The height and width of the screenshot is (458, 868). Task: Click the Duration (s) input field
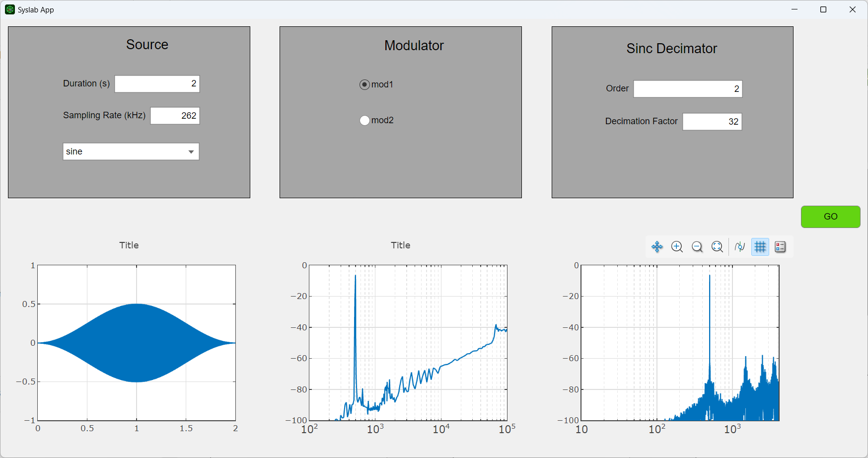(157, 84)
